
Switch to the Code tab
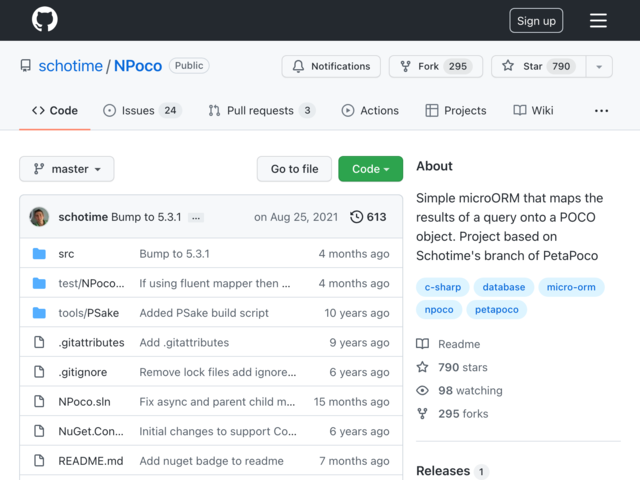click(x=55, y=111)
